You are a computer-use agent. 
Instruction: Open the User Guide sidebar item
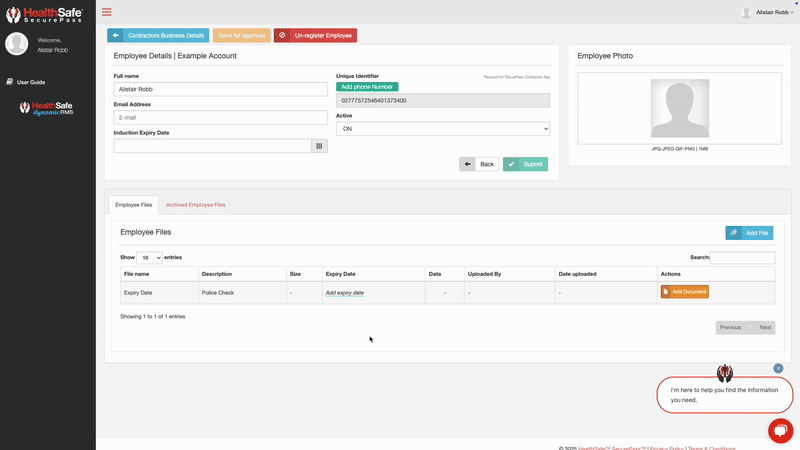click(30, 82)
